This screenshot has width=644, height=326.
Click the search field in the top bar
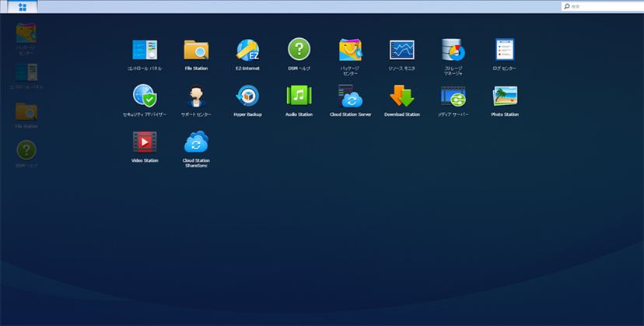pos(603,6)
